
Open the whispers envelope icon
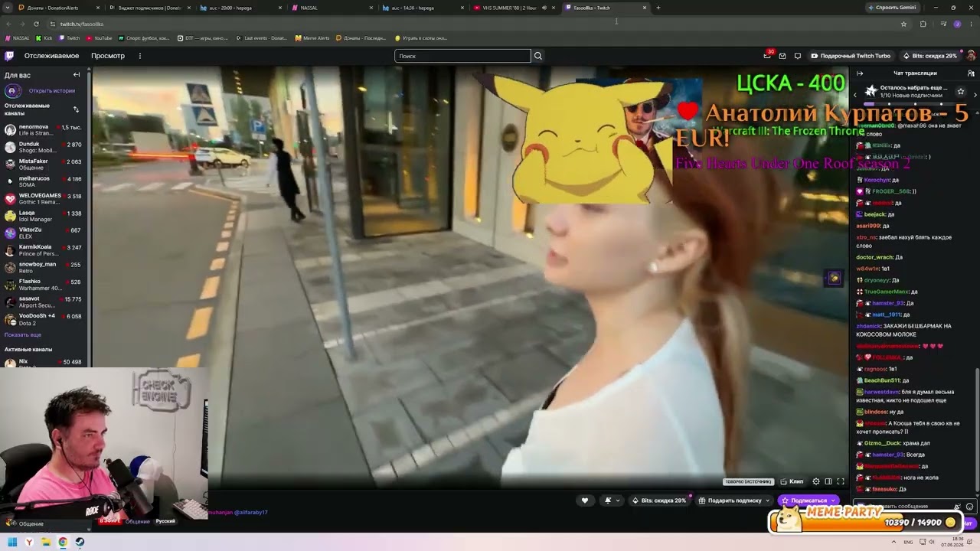point(782,56)
